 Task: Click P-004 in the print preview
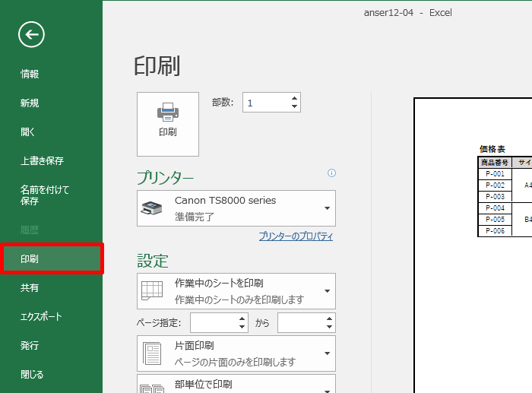(495, 208)
